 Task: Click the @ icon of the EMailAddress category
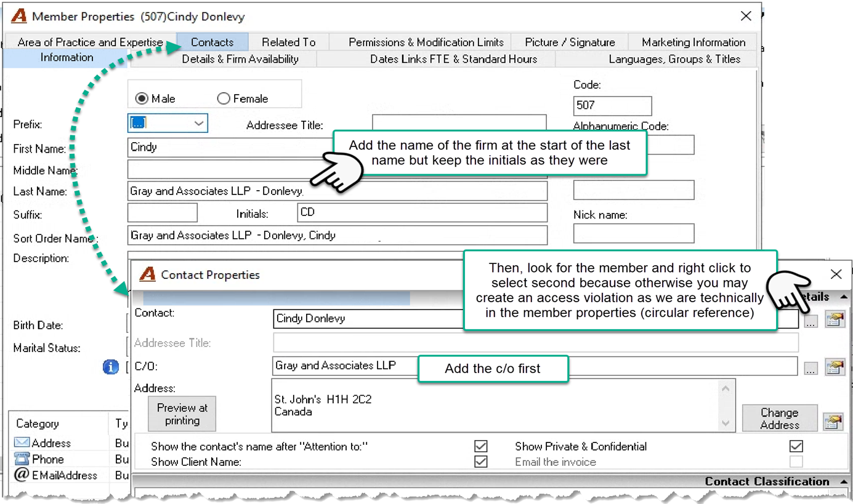22,475
